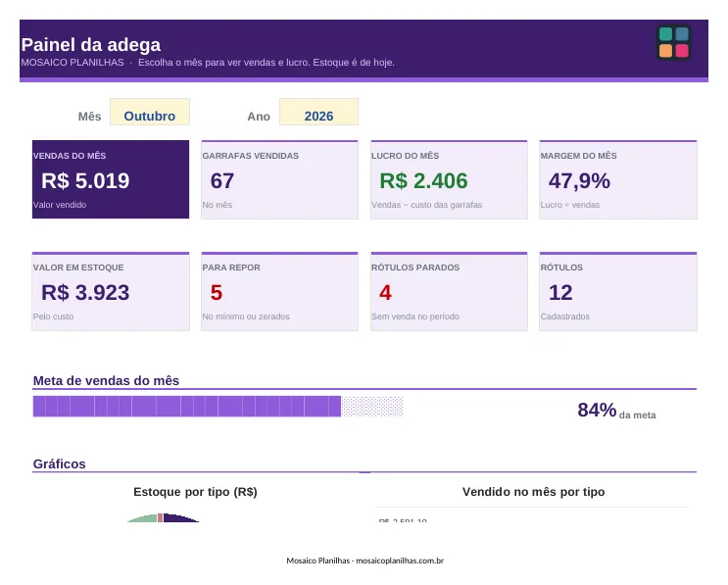Select the Estoque por tipo (R$) chart title

[x=195, y=492]
